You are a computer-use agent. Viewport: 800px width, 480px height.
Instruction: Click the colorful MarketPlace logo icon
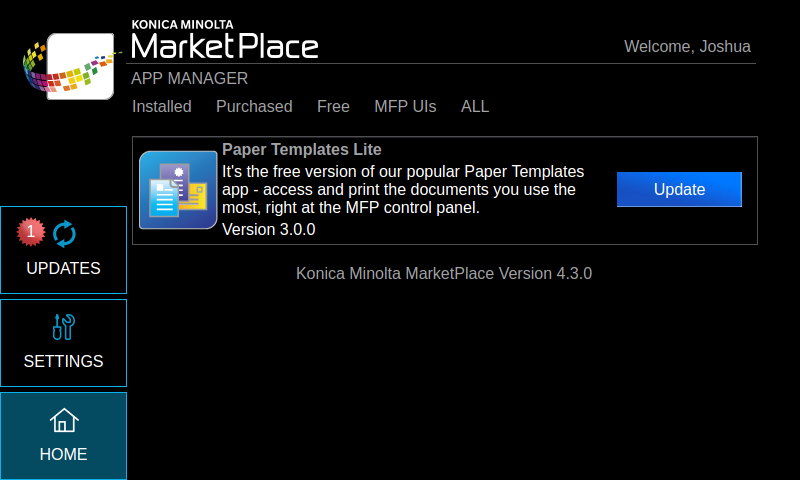[70, 65]
